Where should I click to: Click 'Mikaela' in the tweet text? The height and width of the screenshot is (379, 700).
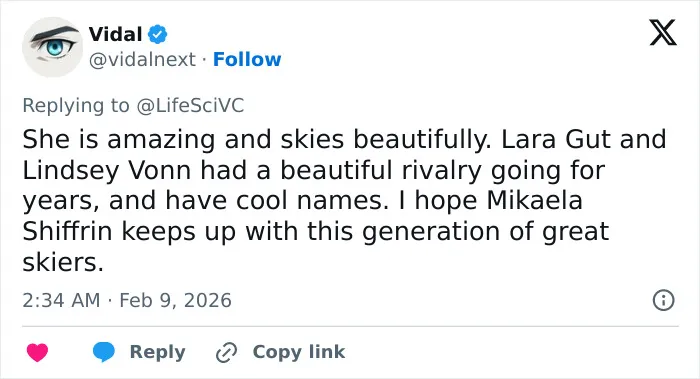click(x=534, y=200)
